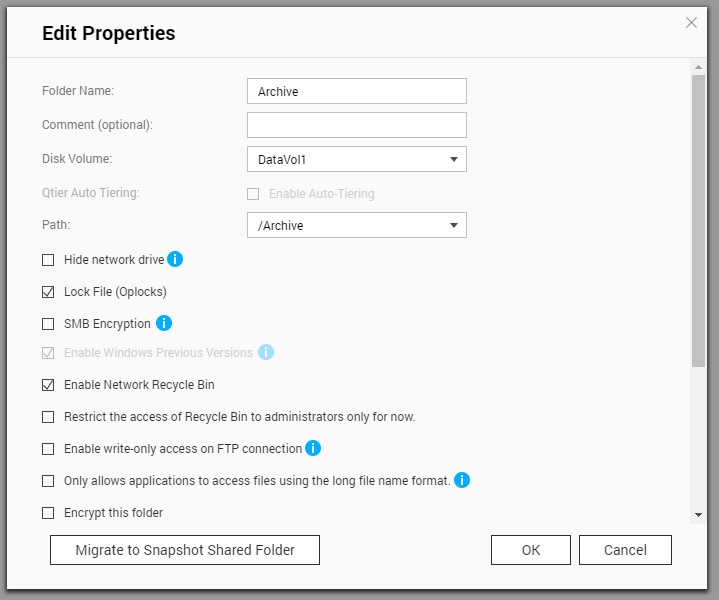The width and height of the screenshot is (719, 600).
Task: Click info icon for long file name format
Action: pos(462,480)
